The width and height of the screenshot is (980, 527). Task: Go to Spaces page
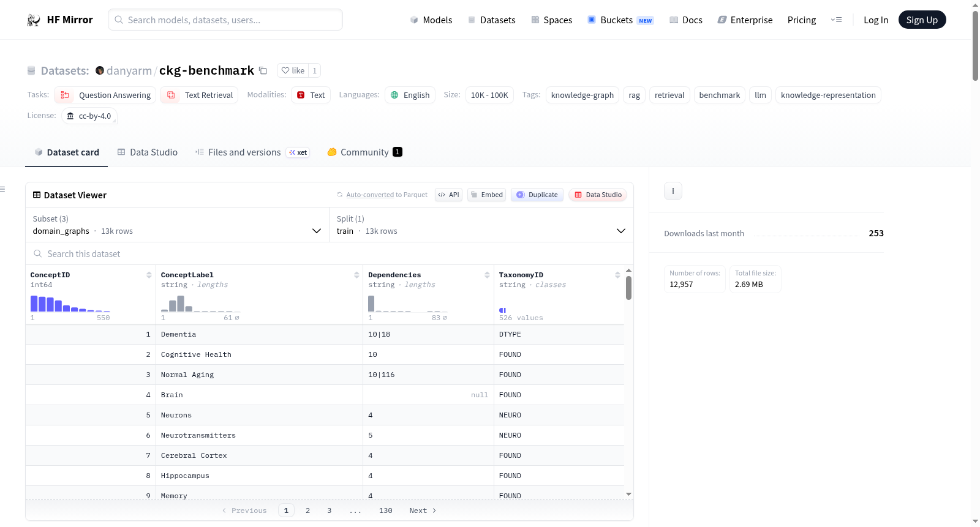pos(551,20)
